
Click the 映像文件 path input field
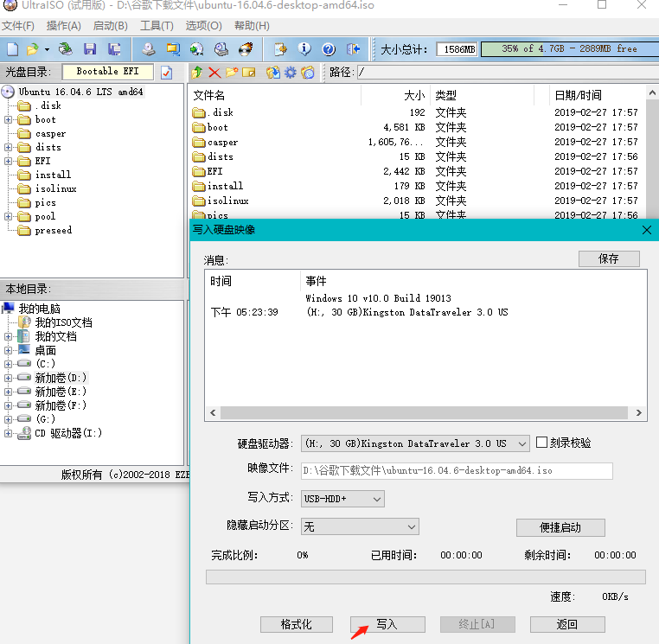click(457, 471)
